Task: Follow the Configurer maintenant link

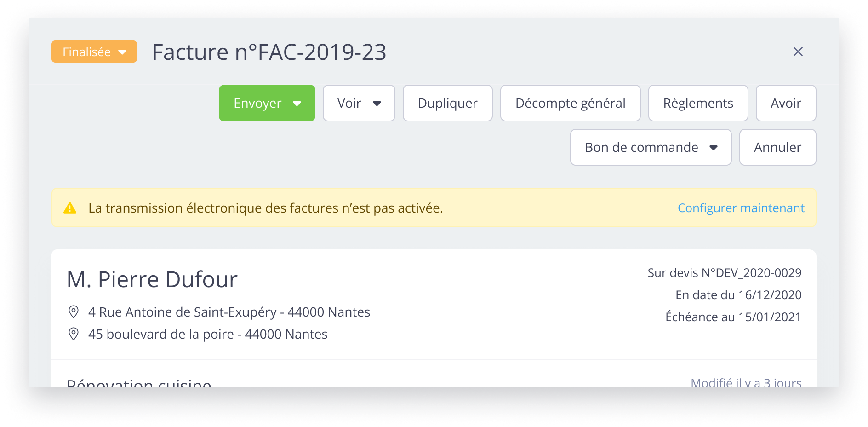Action: click(741, 208)
